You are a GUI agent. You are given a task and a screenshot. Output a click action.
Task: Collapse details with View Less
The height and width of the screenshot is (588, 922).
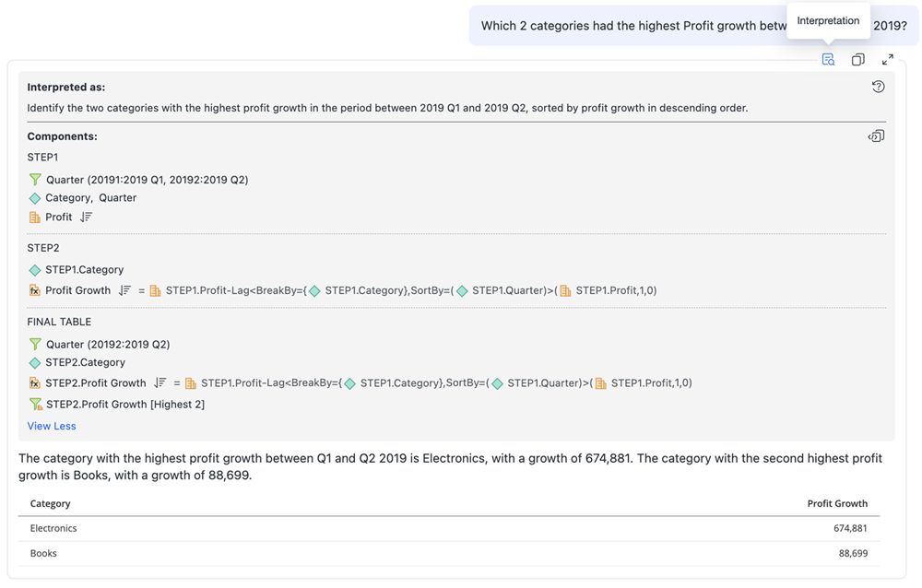[52, 426]
